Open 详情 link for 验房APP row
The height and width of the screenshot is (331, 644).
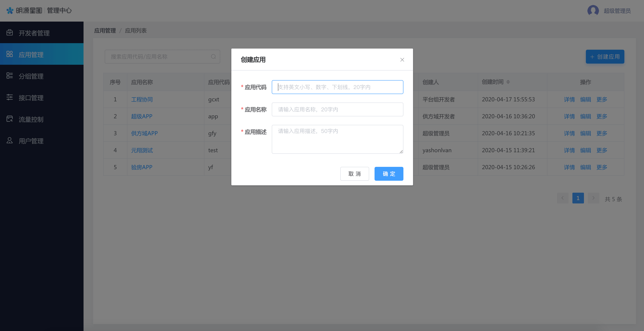tap(569, 167)
